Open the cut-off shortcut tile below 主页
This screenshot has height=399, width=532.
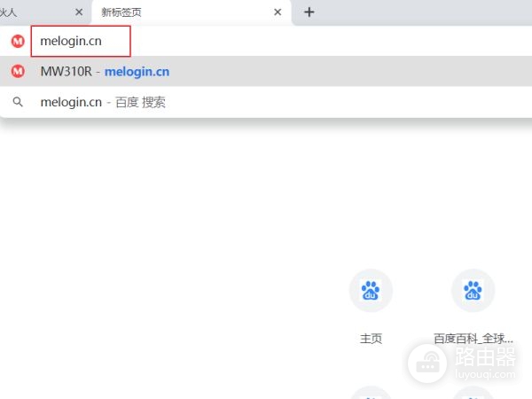tap(371, 393)
